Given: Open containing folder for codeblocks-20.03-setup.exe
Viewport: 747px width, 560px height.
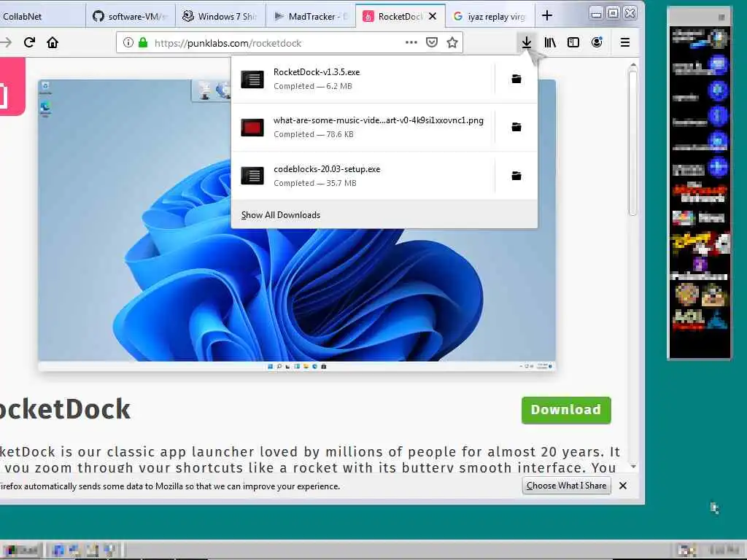Looking at the screenshot, I should 516,176.
